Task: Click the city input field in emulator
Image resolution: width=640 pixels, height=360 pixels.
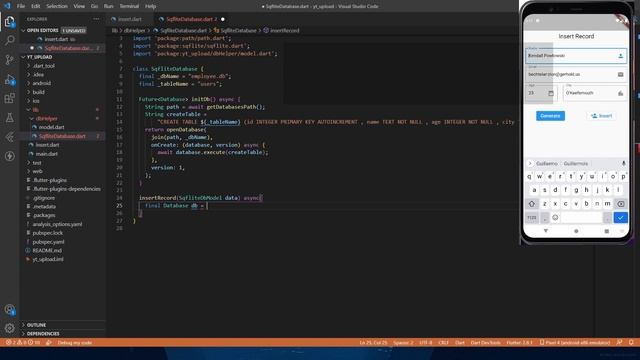Action: coord(595,93)
